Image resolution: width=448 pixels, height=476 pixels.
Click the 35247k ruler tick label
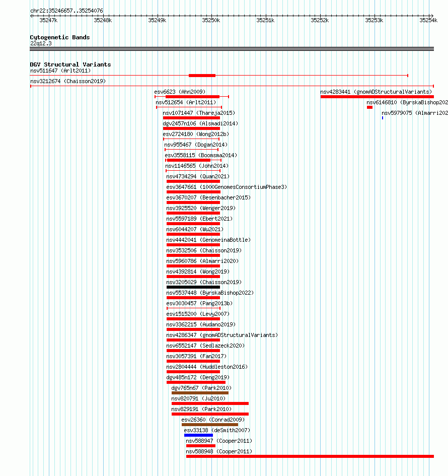pos(48,20)
